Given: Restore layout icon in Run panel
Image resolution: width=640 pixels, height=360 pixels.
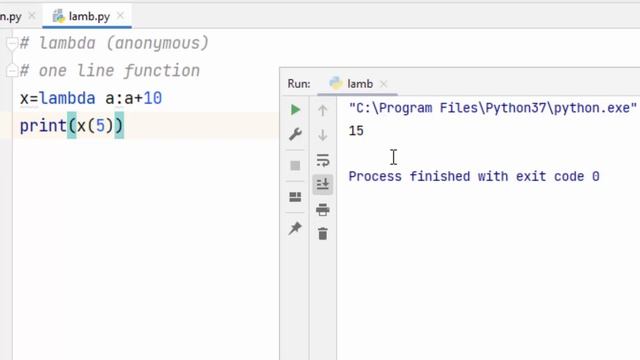Looking at the screenshot, I should point(295,197).
